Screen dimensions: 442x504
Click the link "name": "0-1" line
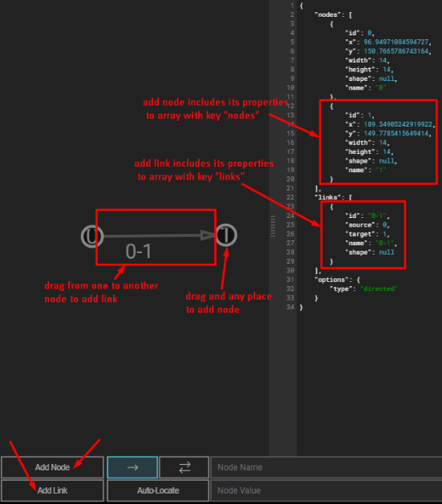(371, 243)
